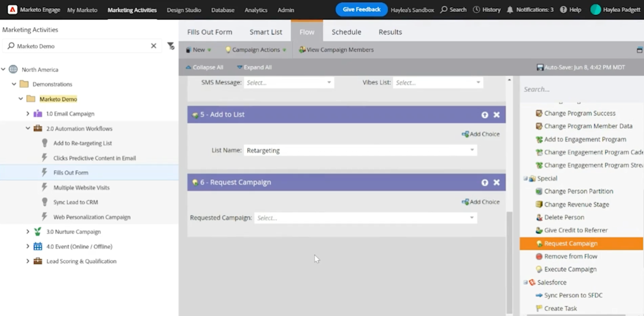Click Collapse All steps

[205, 67]
